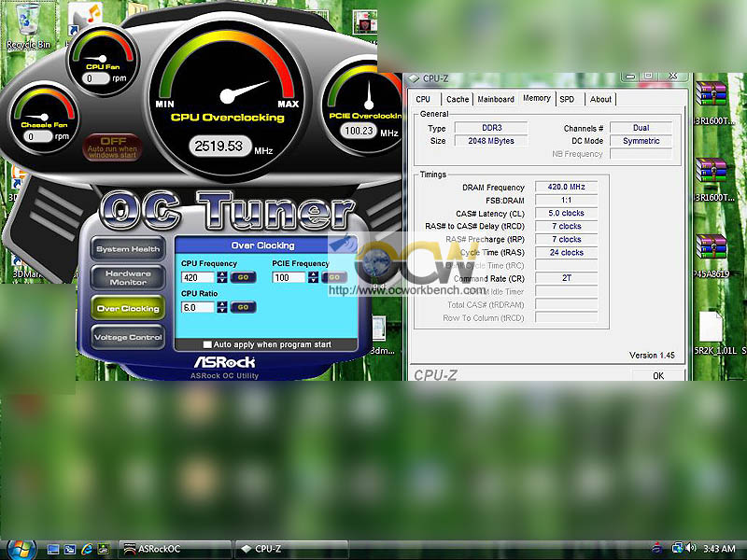
Task: Click CPU Ratio up arrow stepper
Action: [x=222, y=304]
